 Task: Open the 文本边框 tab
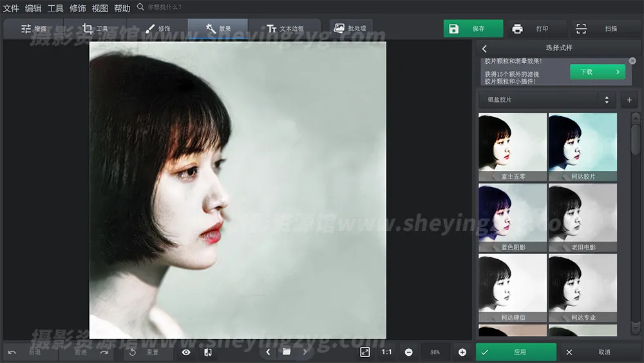(x=285, y=29)
